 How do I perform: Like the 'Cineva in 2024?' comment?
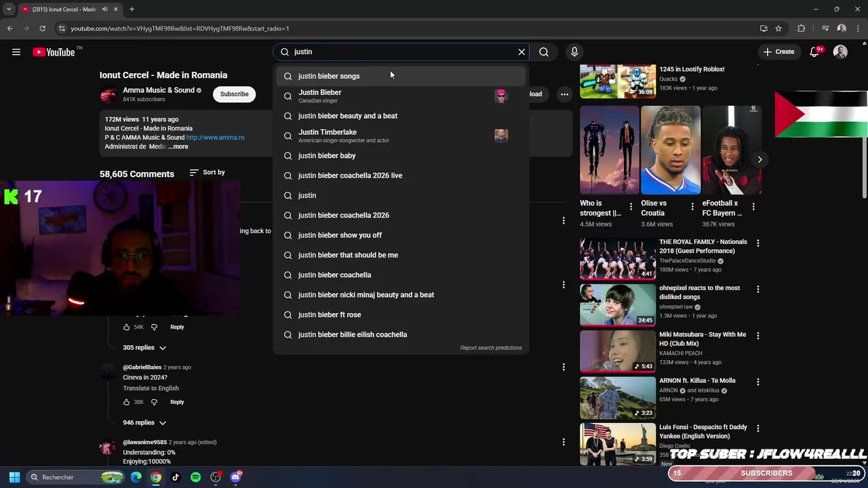[126, 402]
